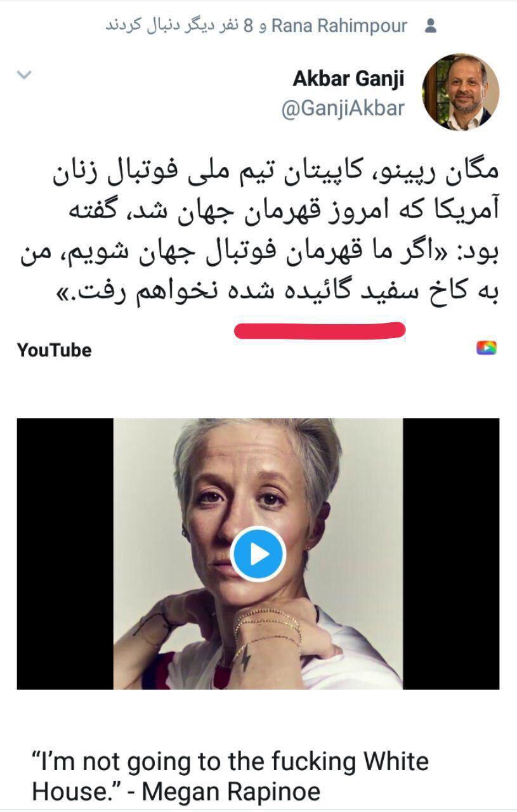Image resolution: width=517 pixels, height=812 pixels.
Task: Tap the Megan Rapinoe caption line
Action: (x=176, y=791)
